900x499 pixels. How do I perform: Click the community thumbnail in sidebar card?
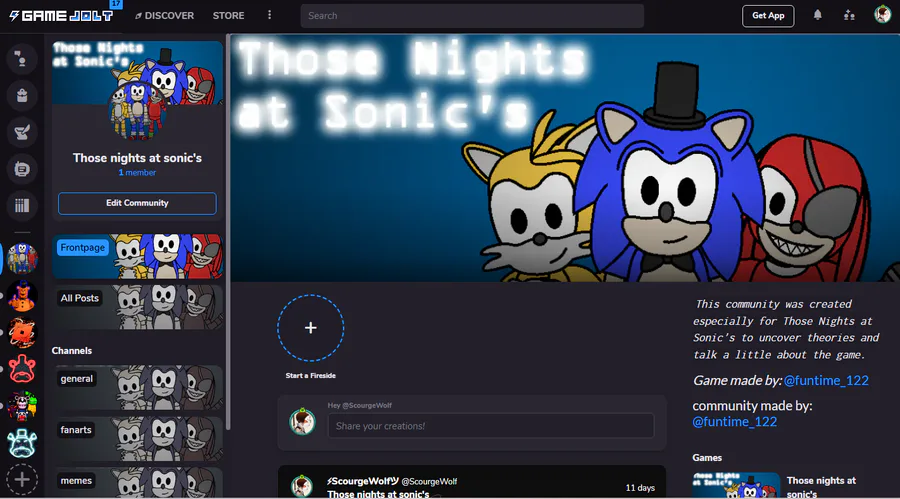point(137,109)
